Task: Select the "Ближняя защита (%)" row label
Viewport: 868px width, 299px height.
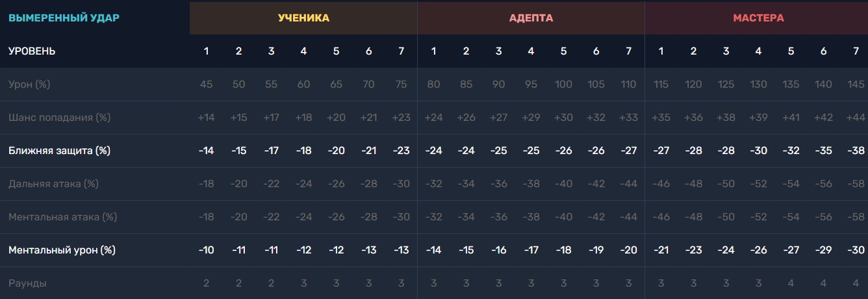Action: (59, 151)
